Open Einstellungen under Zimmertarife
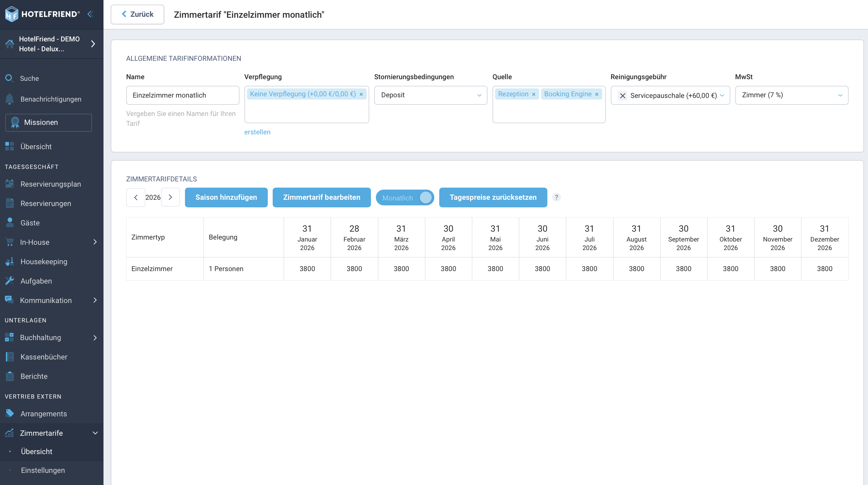 (43, 471)
